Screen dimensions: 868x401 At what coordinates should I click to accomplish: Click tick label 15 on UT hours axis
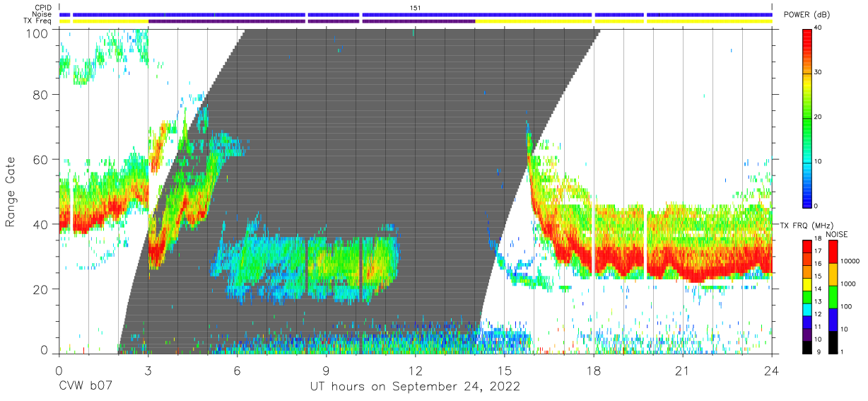(504, 370)
